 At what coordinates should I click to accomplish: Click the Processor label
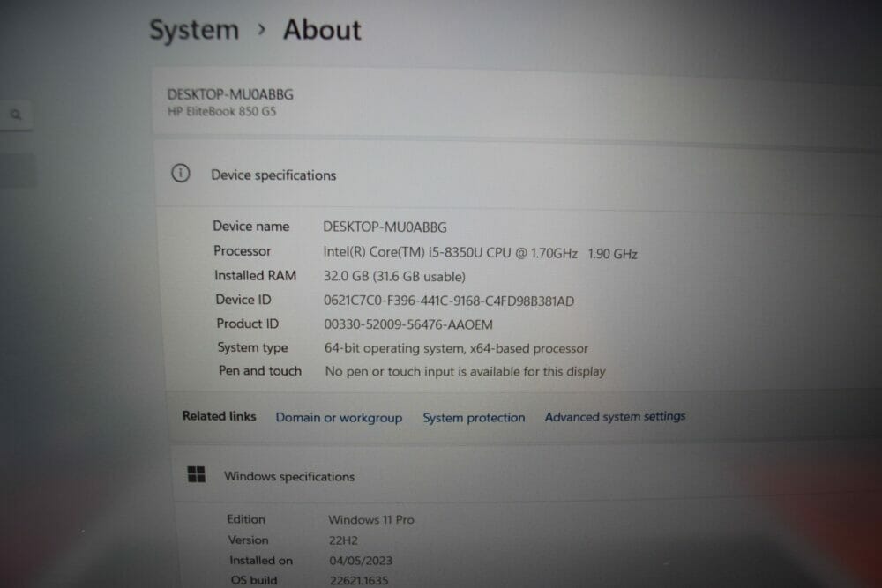point(242,250)
